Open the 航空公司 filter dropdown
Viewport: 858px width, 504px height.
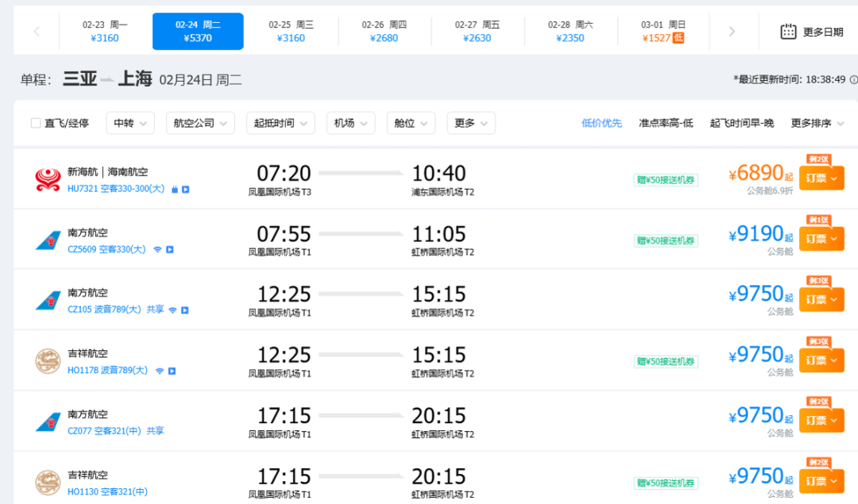200,123
